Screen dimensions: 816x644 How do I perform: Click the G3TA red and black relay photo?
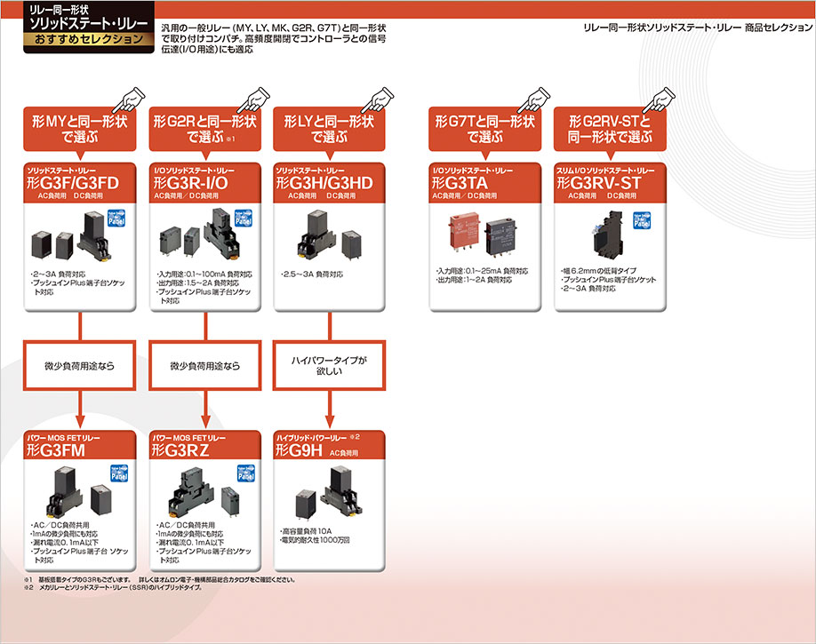(484, 235)
